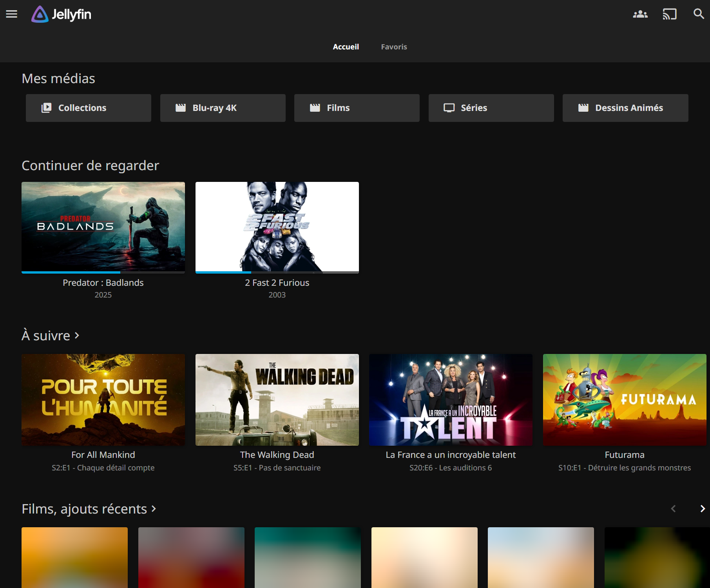Click the Collections library icon
The height and width of the screenshot is (588, 710).
(x=47, y=108)
